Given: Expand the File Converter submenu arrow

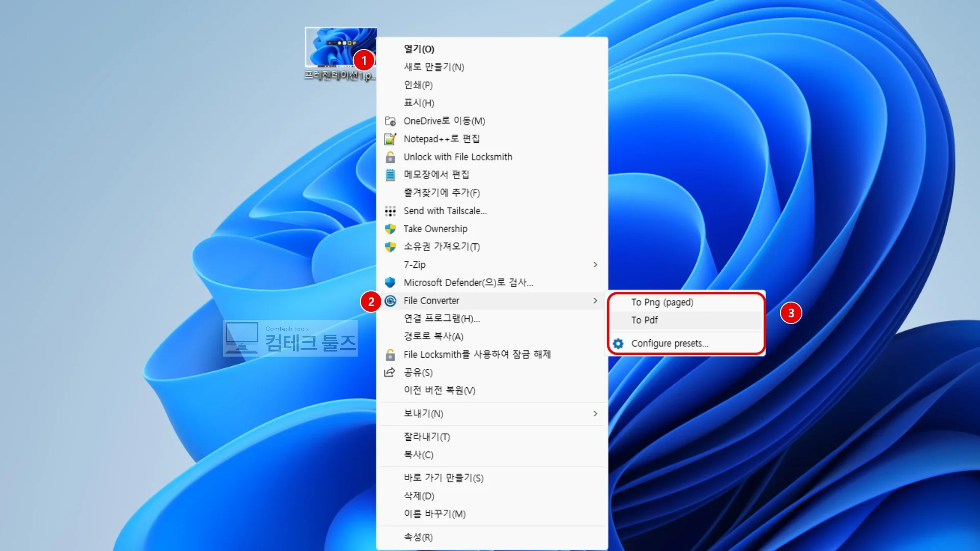Looking at the screenshot, I should click(x=595, y=300).
